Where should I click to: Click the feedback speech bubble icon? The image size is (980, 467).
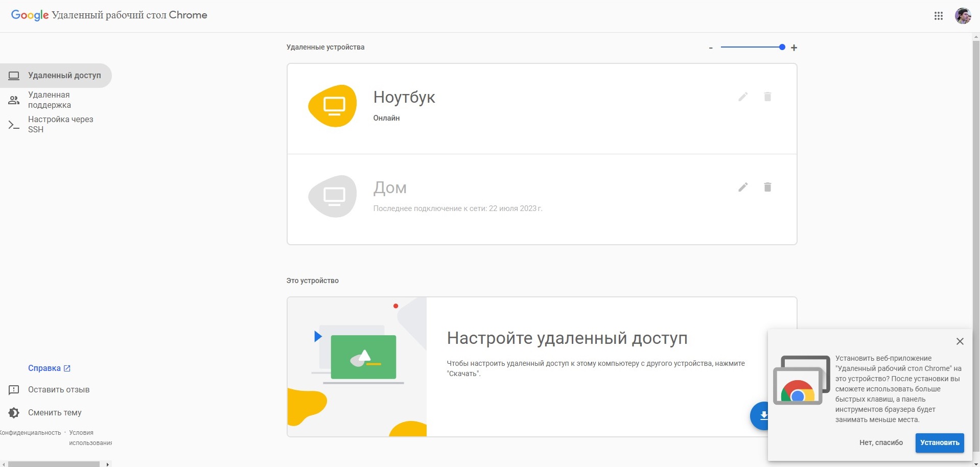click(14, 390)
